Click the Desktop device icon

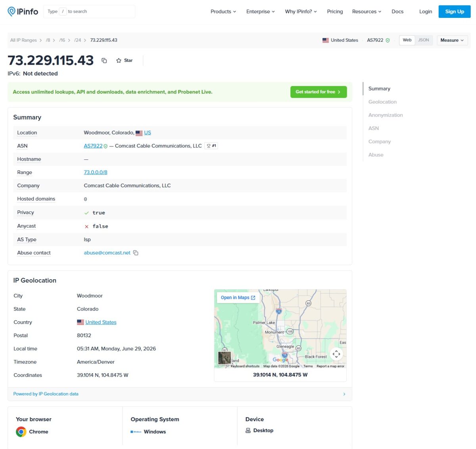[x=248, y=431]
